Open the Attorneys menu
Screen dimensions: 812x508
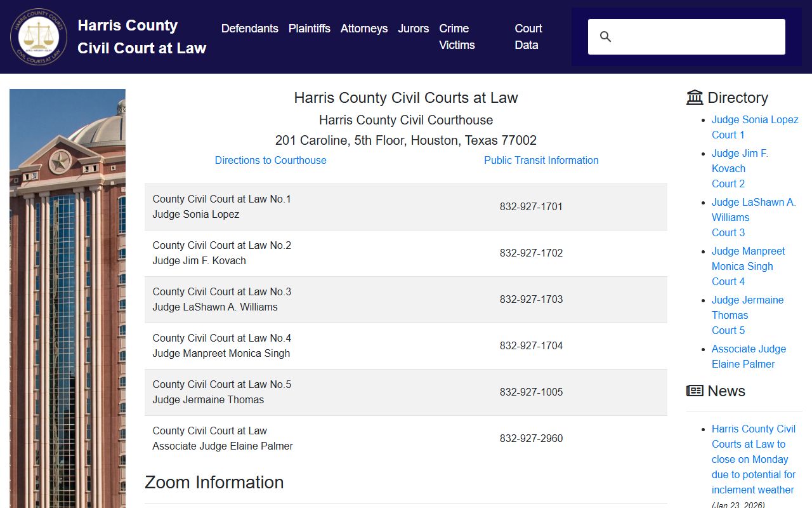coord(364,29)
